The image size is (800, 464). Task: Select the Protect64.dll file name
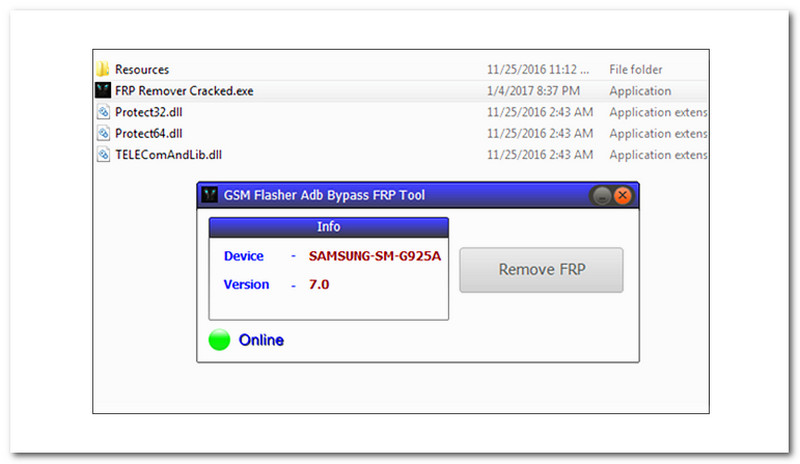click(x=148, y=134)
